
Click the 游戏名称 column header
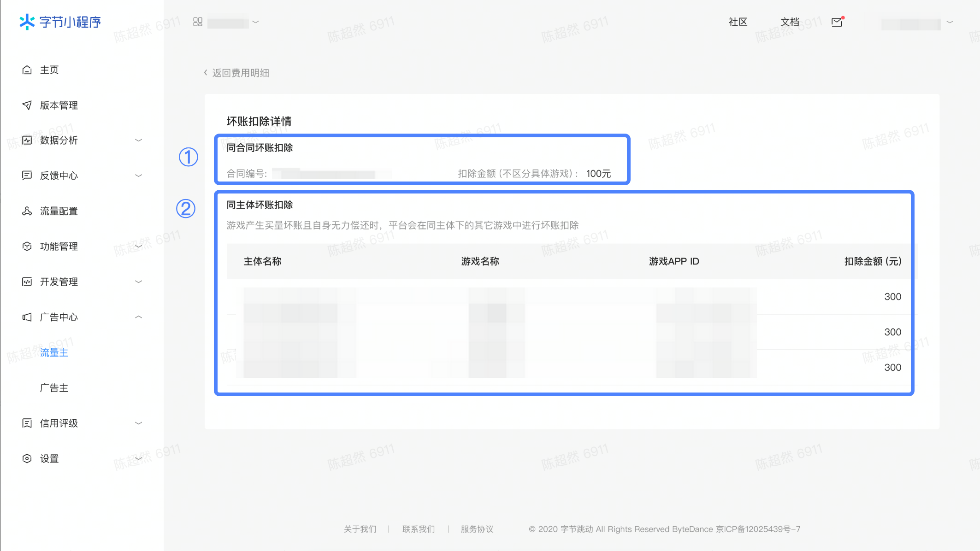[480, 261]
